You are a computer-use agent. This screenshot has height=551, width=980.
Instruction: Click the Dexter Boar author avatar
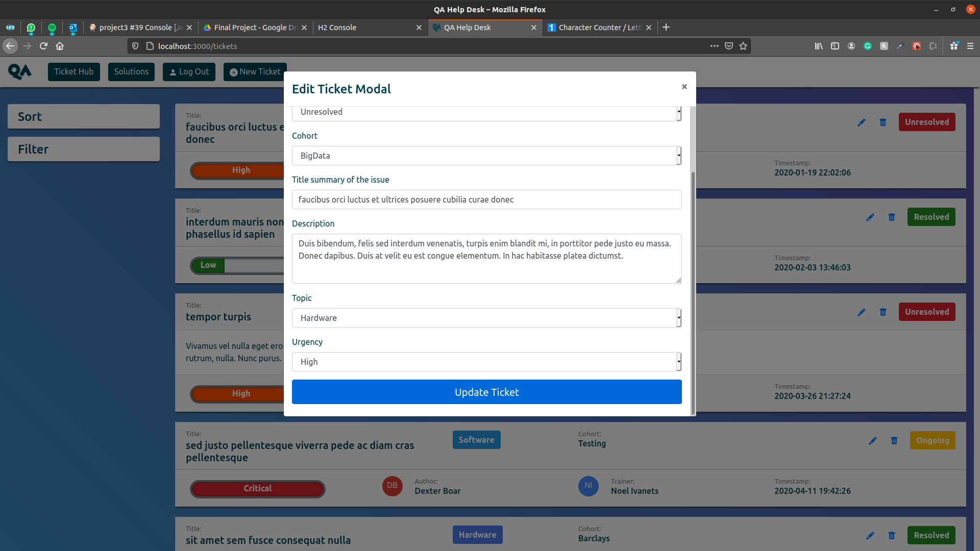[392, 486]
